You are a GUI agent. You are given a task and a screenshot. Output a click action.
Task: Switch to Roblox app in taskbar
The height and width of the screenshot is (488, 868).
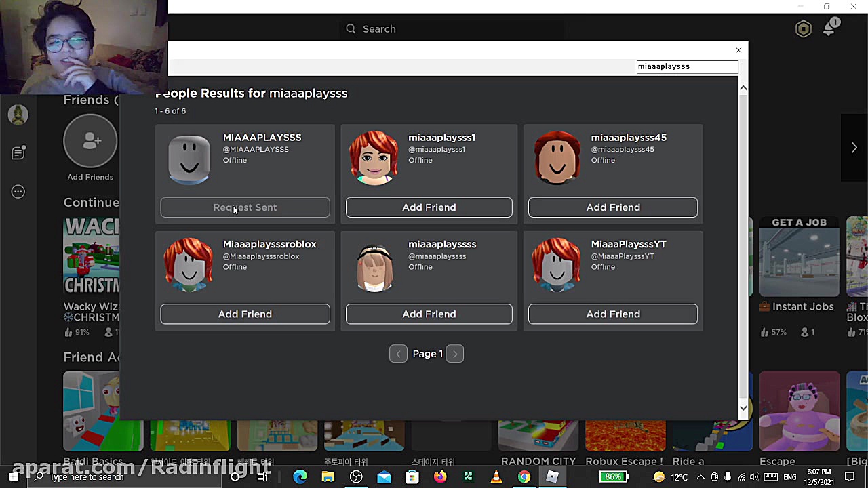click(552, 477)
